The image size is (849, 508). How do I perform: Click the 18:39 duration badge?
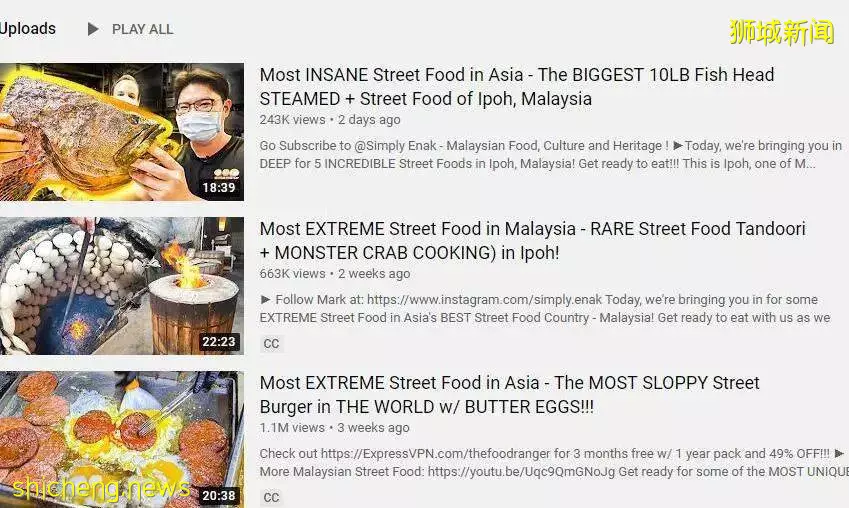[x=219, y=188]
